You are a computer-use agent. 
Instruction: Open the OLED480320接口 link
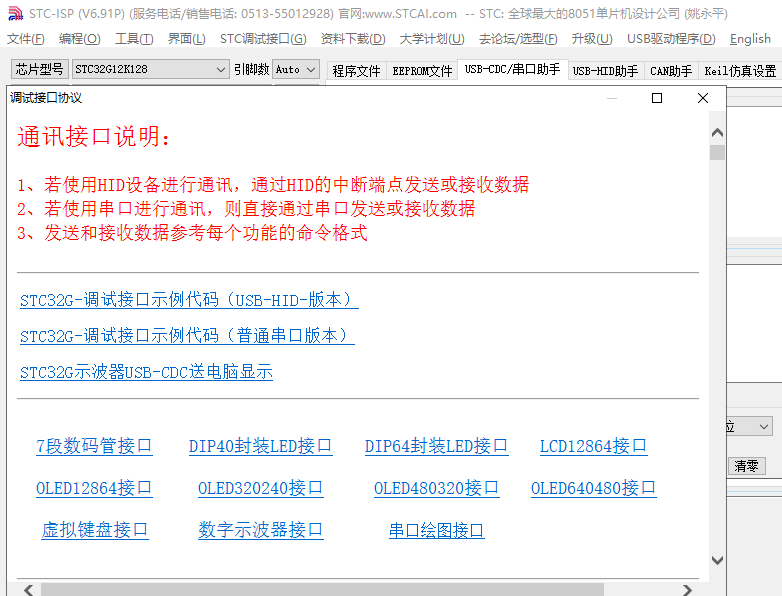[x=436, y=488]
